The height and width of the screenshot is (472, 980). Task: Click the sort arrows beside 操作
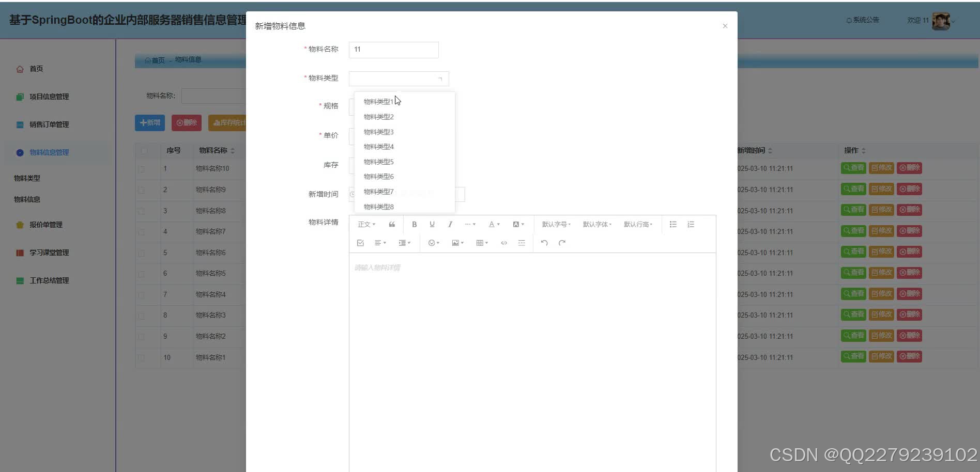click(x=864, y=151)
